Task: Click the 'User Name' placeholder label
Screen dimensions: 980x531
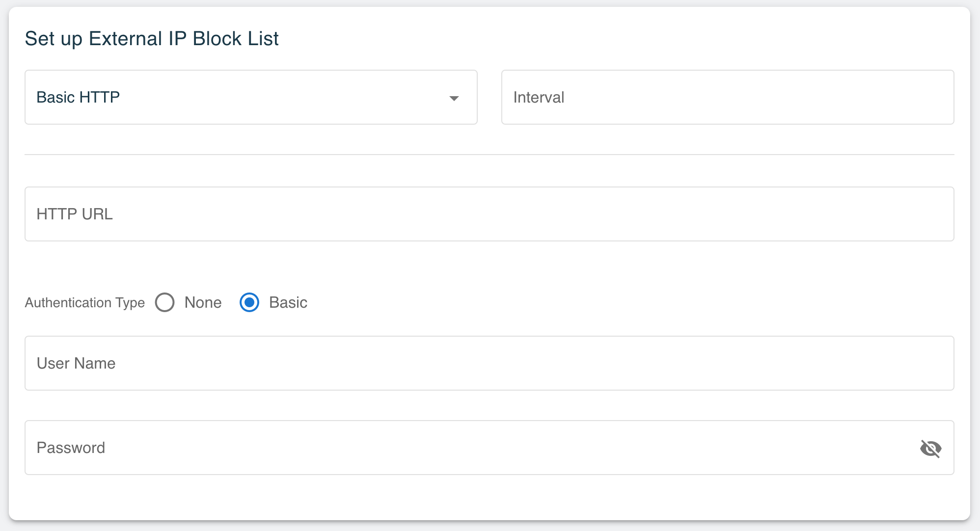Action: pyautogui.click(x=76, y=363)
